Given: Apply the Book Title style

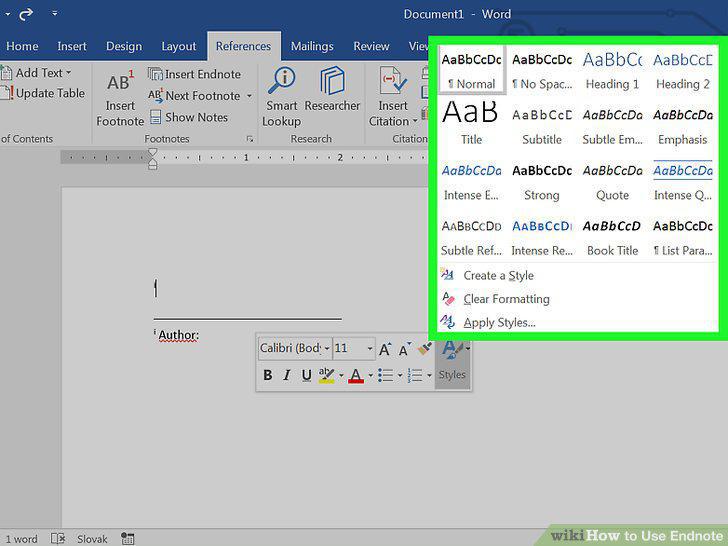Looking at the screenshot, I should [x=612, y=237].
